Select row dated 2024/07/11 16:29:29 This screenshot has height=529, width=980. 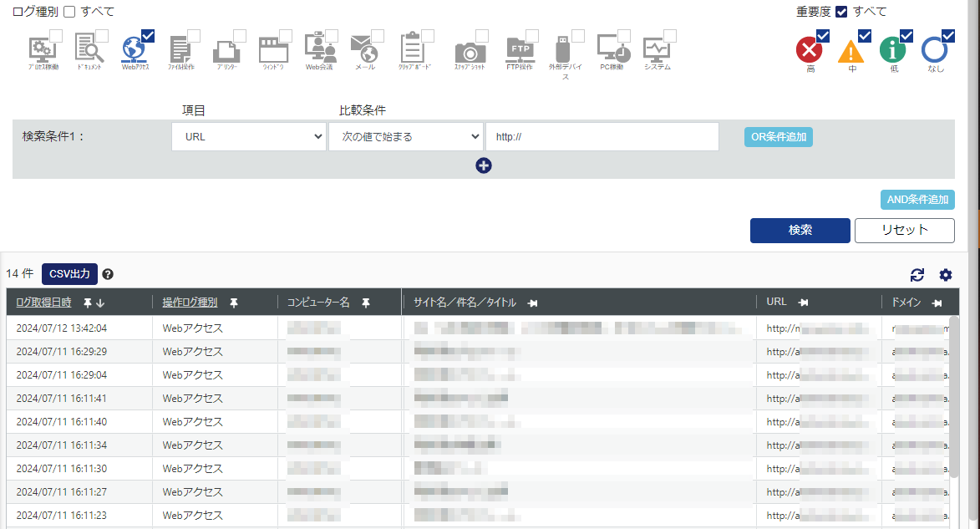coord(478,352)
